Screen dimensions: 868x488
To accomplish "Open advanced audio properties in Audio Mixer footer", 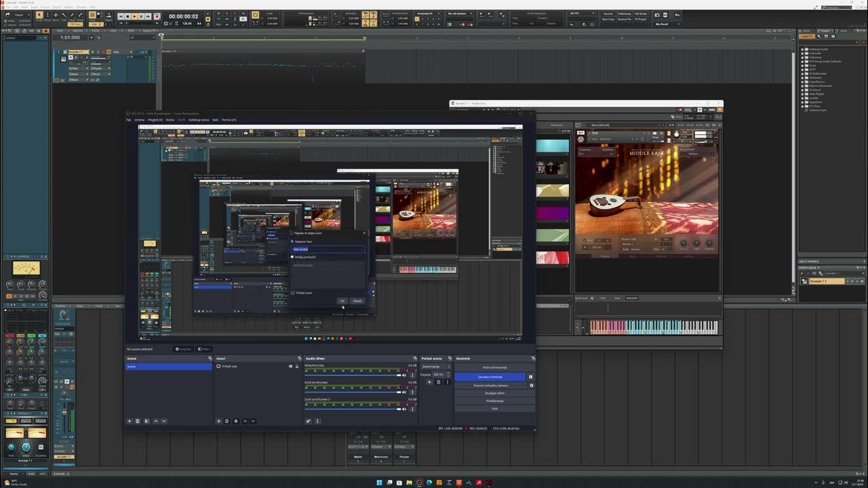I will click(309, 421).
